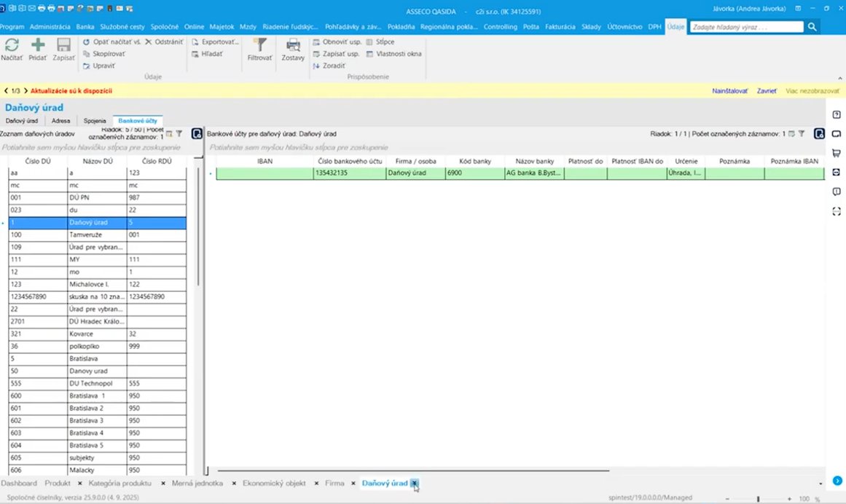
Task: Go to previous notification with left chevron
Action: (6, 90)
